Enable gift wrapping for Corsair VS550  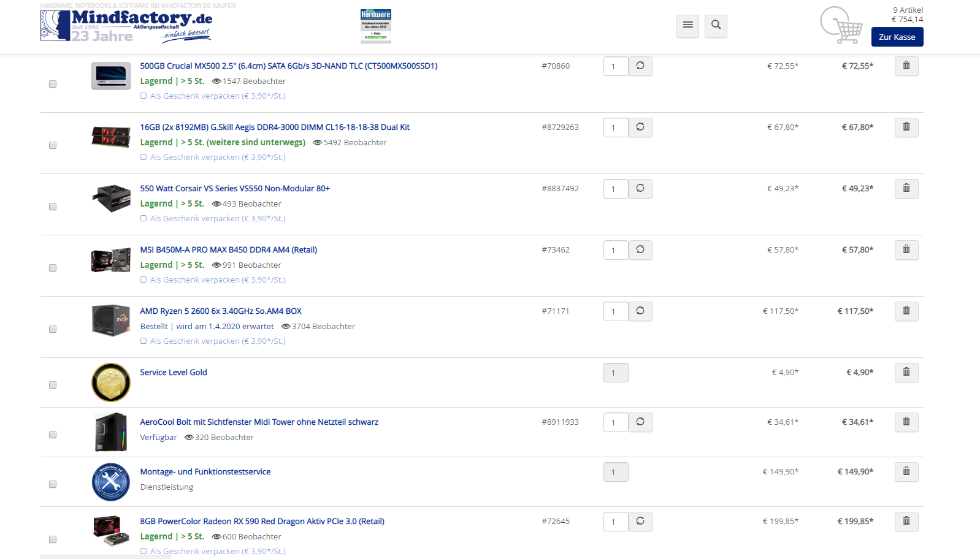pyautogui.click(x=144, y=218)
